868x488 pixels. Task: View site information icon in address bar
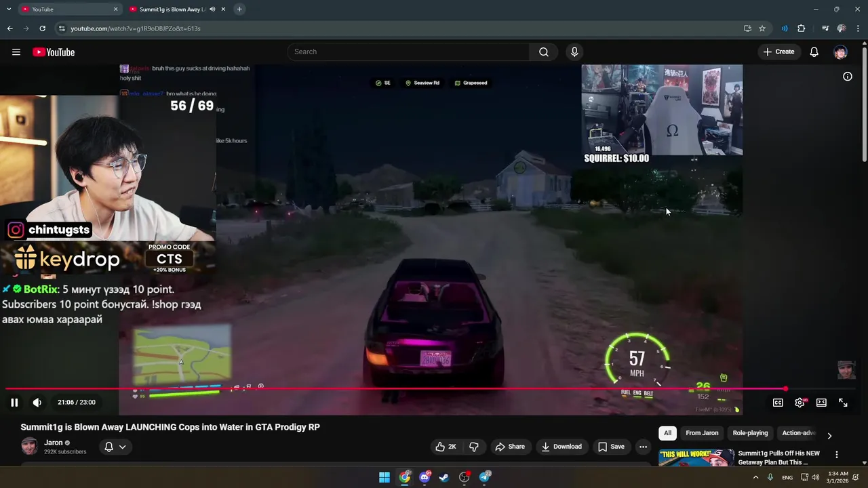tap(62, 28)
